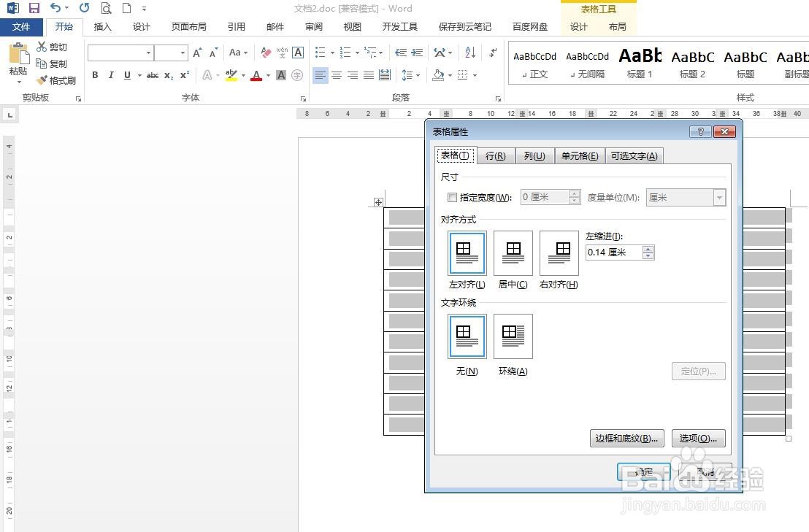Image resolution: width=809 pixels, height=532 pixels.
Task: Select 左对齐 alignment option
Action: click(467, 253)
